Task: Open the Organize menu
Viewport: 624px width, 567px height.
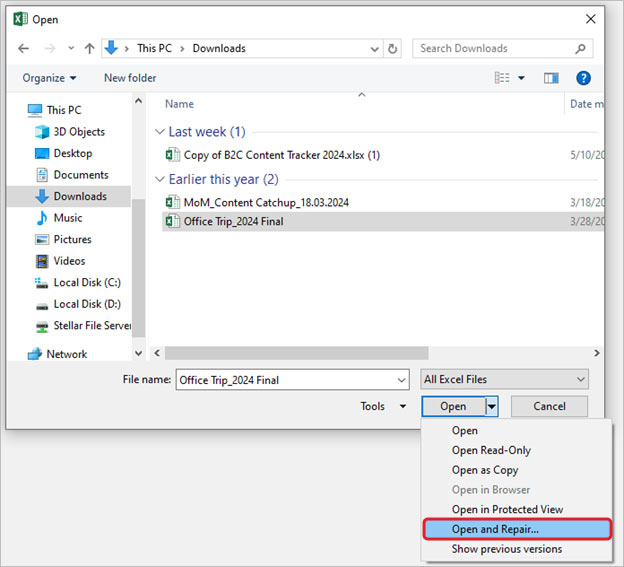Action: (x=49, y=78)
